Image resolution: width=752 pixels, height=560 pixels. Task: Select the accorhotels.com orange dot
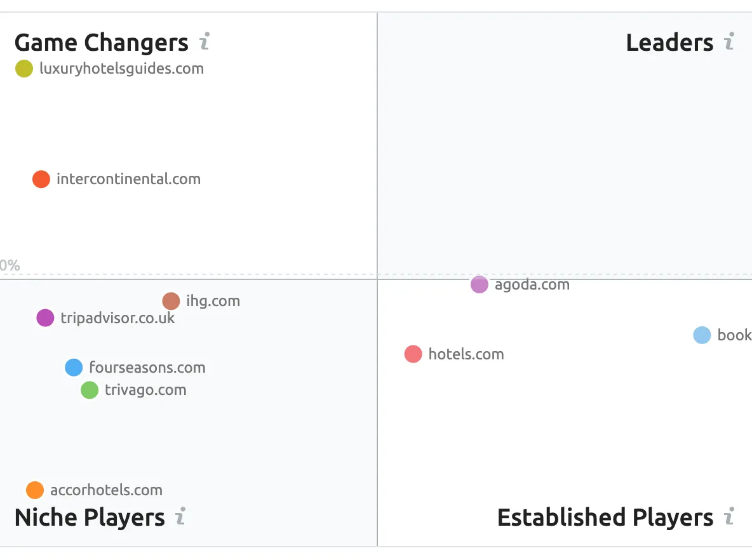[35, 490]
